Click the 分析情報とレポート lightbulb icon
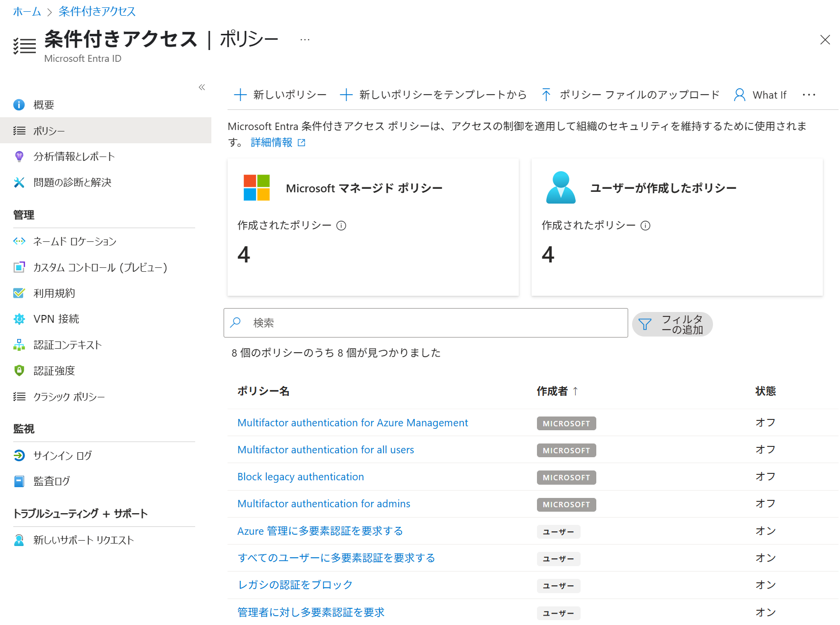Viewport: 840px width, 625px height. click(19, 156)
